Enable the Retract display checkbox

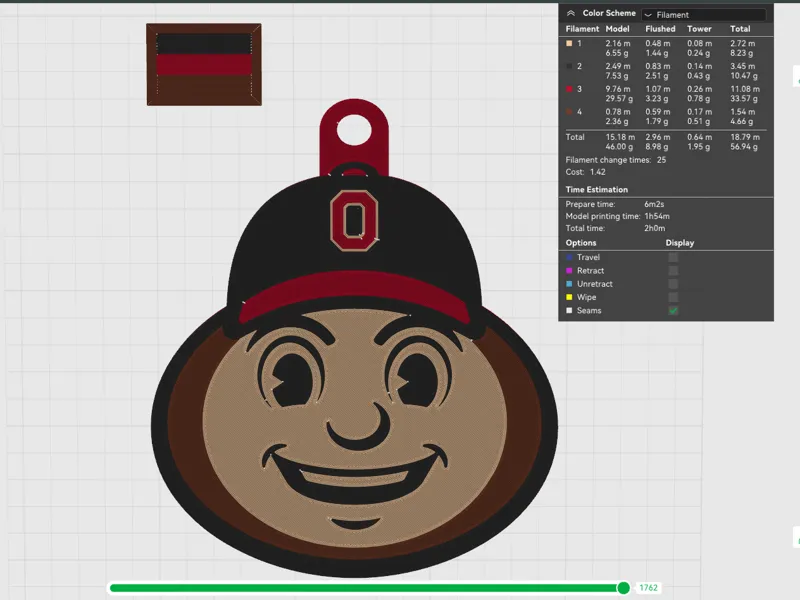(x=673, y=271)
